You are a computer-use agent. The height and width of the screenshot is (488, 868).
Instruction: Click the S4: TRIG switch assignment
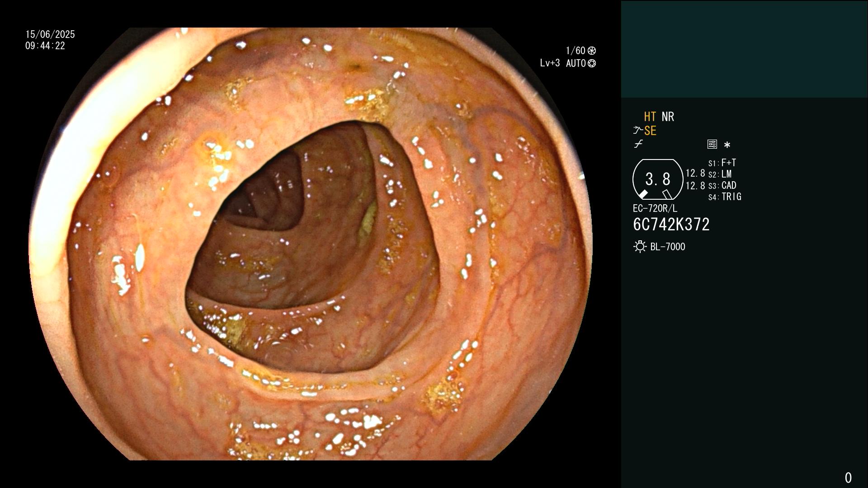tap(725, 197)
